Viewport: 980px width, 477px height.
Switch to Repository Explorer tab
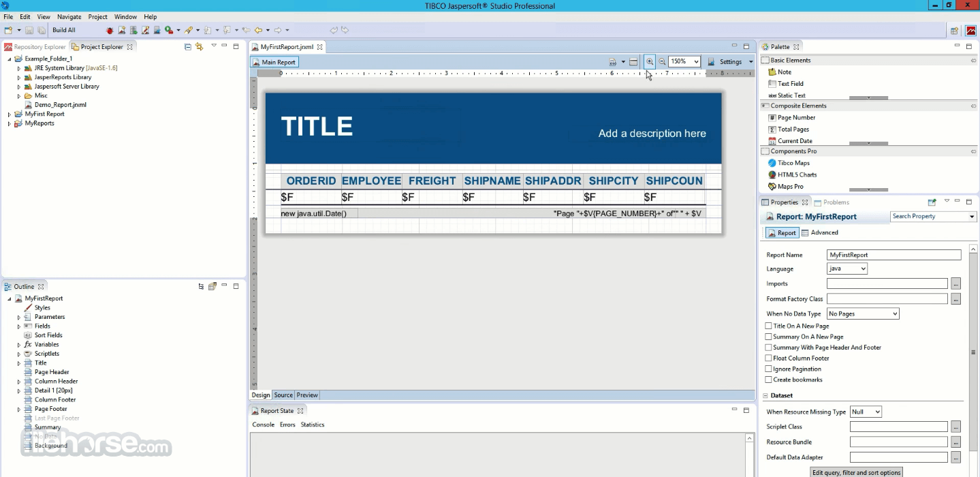[35, 46]
